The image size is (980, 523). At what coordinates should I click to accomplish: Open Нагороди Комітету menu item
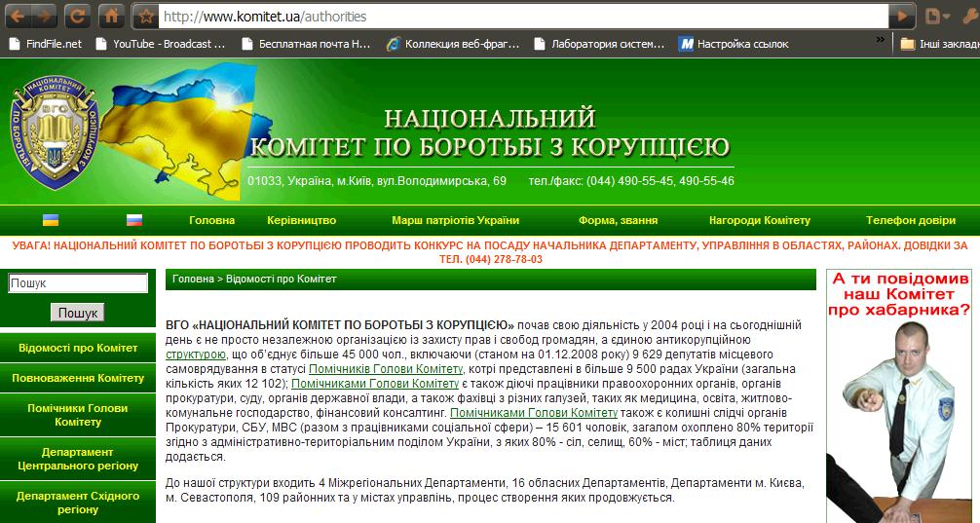coord(759,221)
